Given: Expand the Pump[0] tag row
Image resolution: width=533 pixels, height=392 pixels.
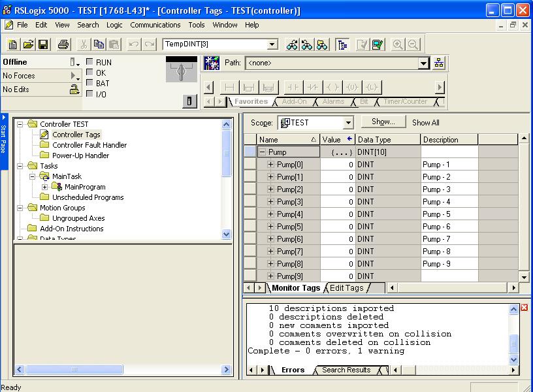Looking at the screenshot, I should point(270,165).
